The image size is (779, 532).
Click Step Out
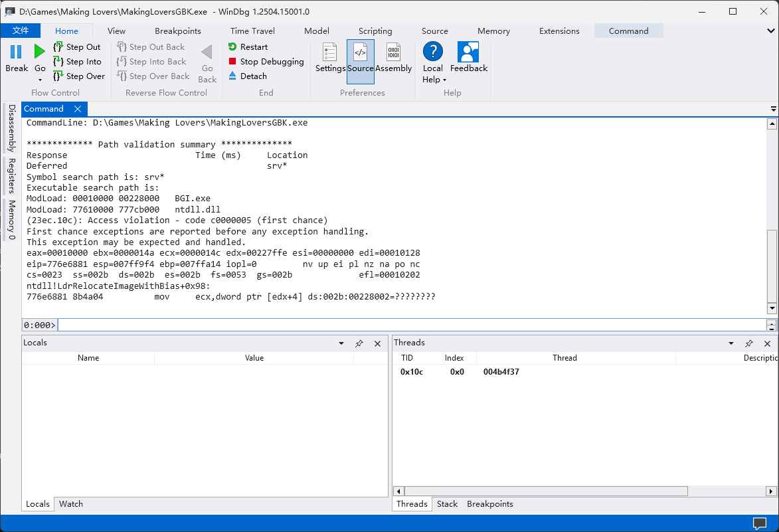77,46
